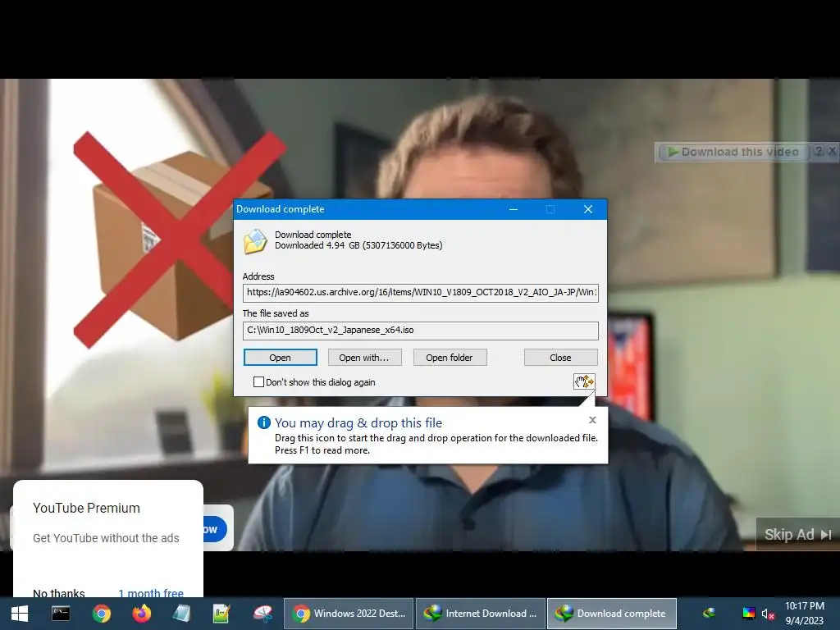Click the file saved as path field

[421, 331]
